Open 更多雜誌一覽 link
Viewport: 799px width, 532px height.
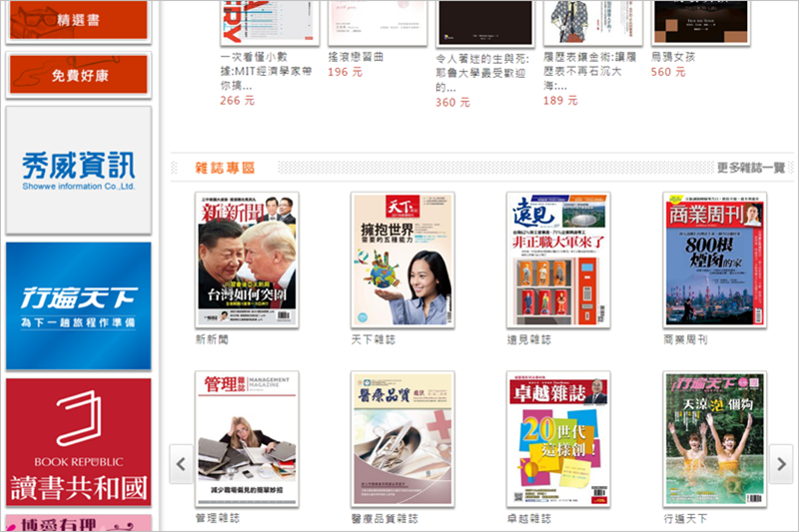750,168
